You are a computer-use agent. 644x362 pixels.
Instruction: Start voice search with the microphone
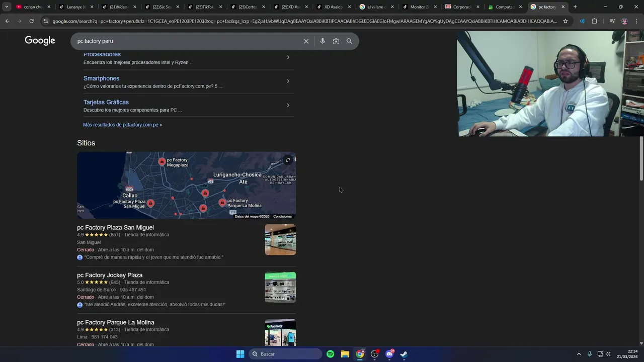pos(323,41)
